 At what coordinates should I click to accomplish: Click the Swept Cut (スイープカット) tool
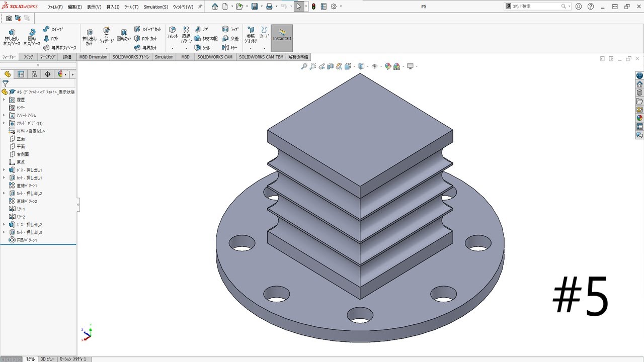coord(148,29)
